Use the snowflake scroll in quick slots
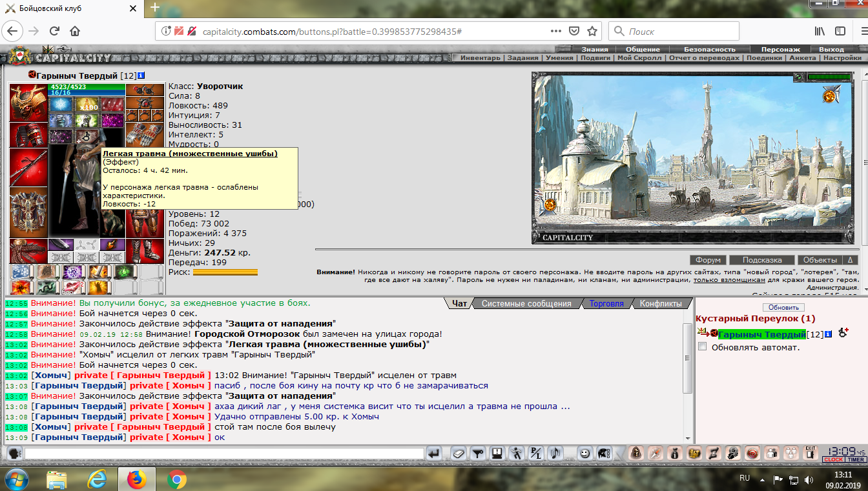This screenshot has height=491, width=868. point(22,272)
